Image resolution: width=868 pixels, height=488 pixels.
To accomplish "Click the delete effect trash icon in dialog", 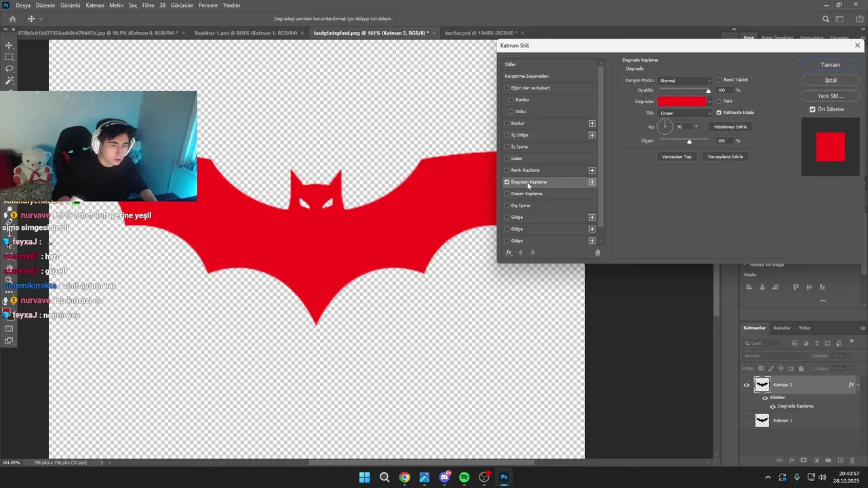I will tap(597, 253).
